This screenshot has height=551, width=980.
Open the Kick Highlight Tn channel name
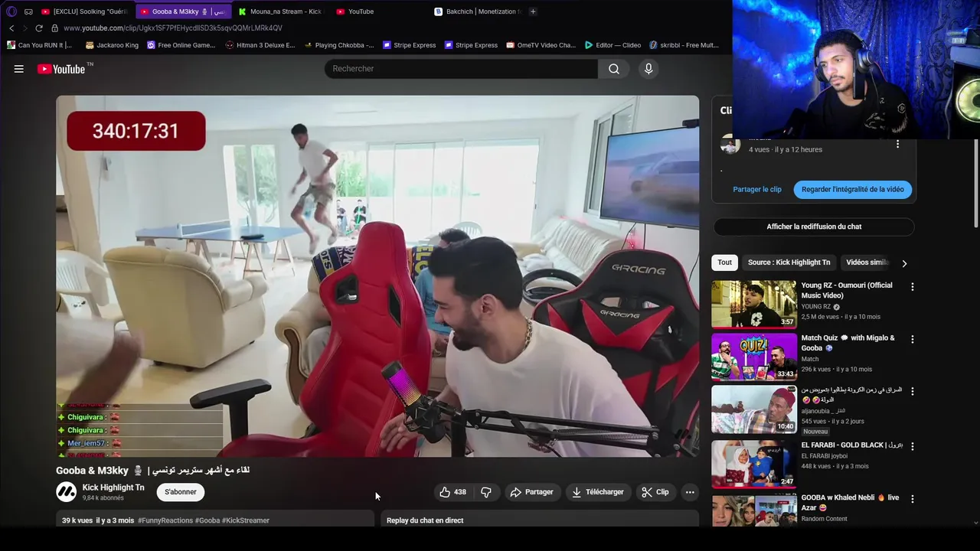[x=113, y=487]
